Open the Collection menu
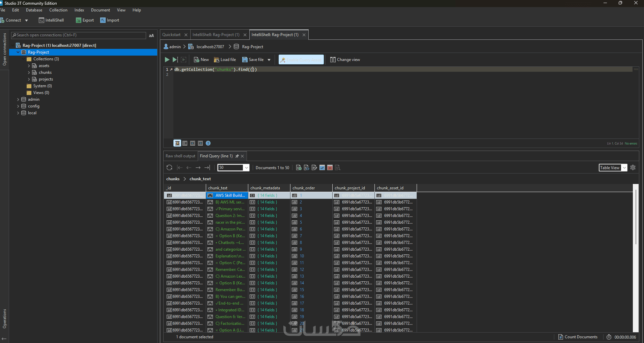This screenshot has height=343, width=644. tap(58, 10)
